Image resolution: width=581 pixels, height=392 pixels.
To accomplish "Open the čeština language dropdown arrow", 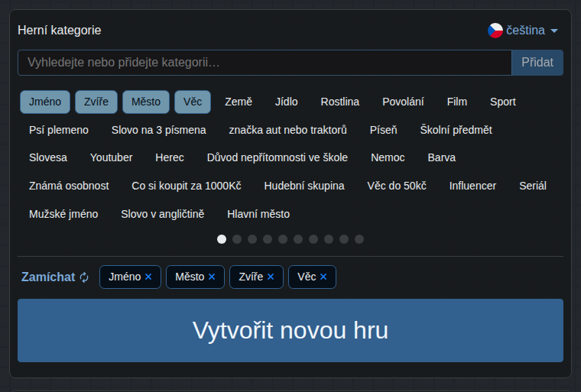I will [x=554, y=31].
